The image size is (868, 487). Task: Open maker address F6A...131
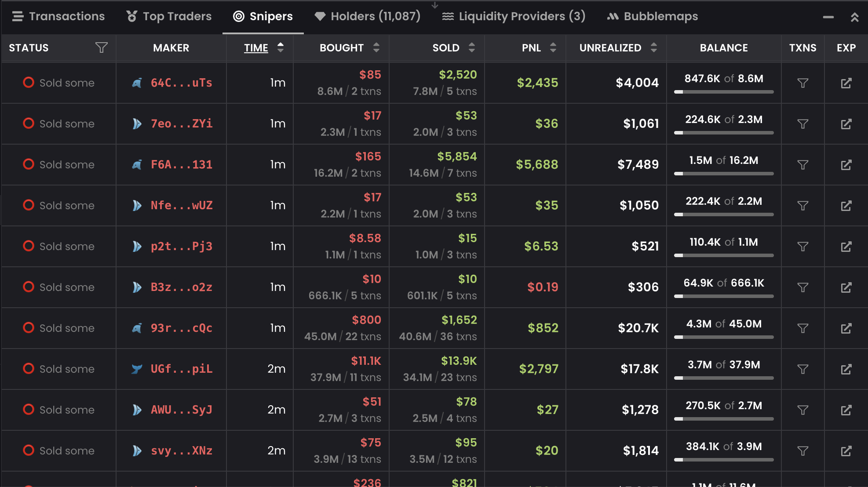pyautogui.click(x=182, y=164)
